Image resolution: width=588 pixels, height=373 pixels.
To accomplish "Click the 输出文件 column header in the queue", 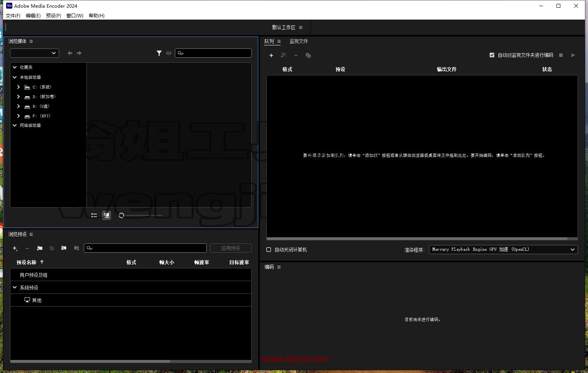I will coord(447,69).
